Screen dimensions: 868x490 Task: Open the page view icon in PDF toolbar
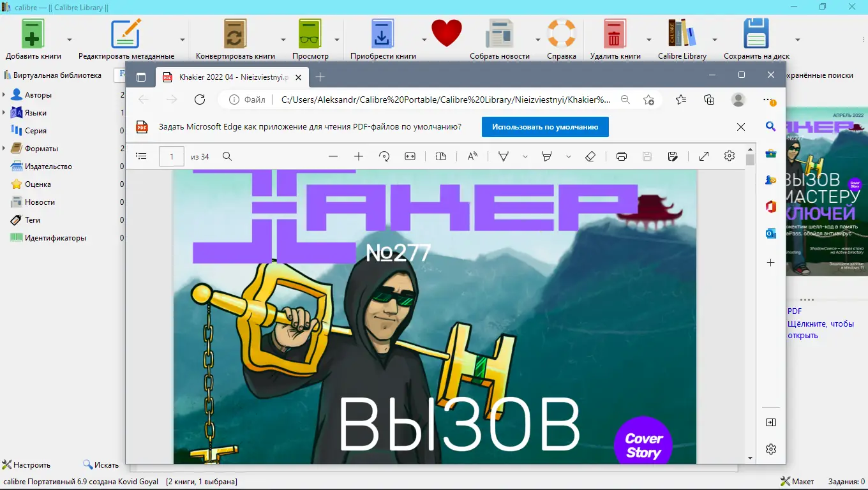point(441,156)
